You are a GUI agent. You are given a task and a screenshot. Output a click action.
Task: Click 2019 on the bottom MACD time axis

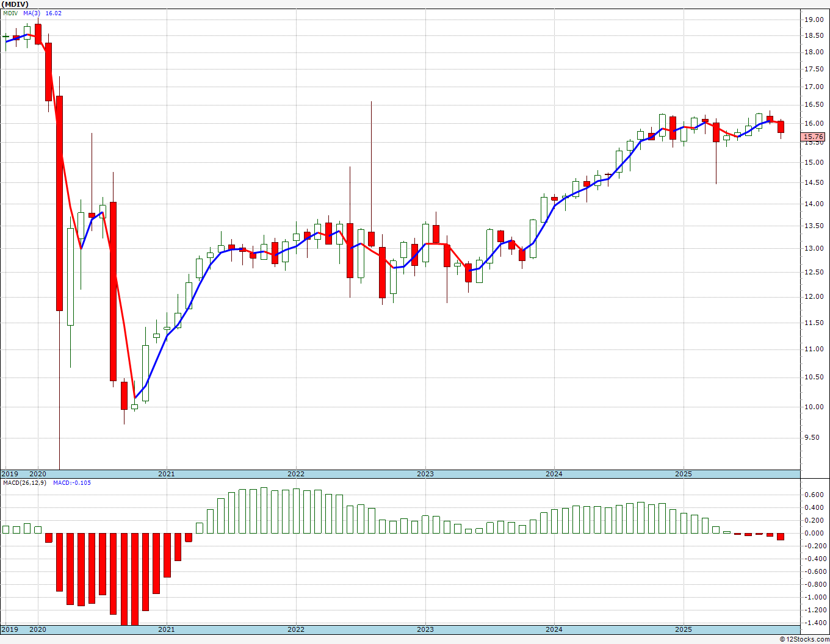pos(10,629)
